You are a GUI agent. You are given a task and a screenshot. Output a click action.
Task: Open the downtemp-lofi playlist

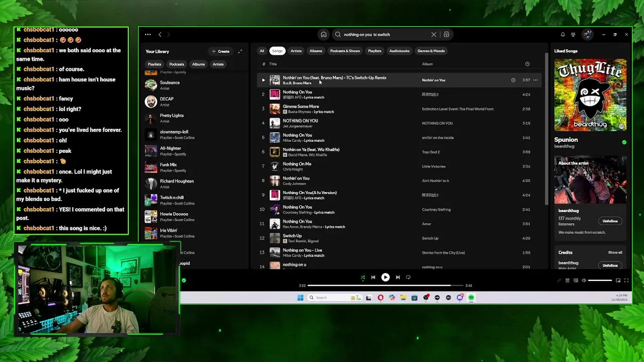pyautogui.click(x=194, y=134)
